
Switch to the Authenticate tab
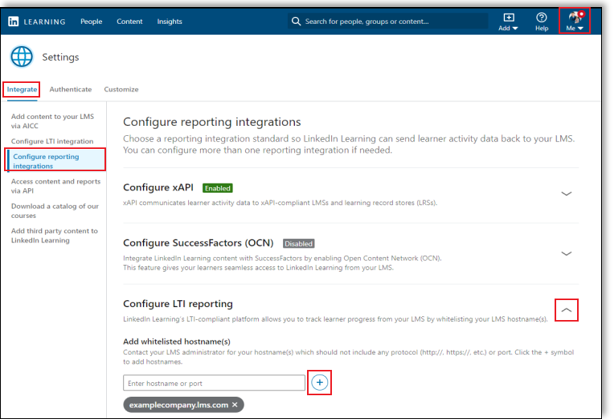70,90
